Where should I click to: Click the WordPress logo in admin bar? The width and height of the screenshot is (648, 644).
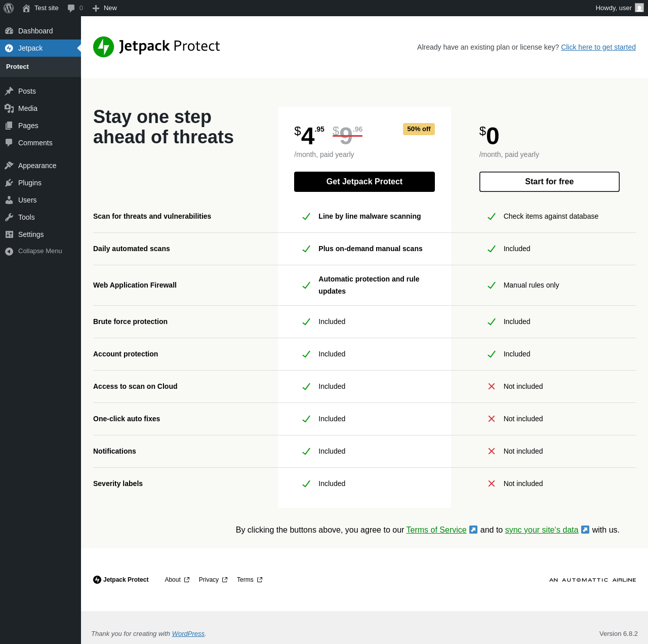[9, 8]
